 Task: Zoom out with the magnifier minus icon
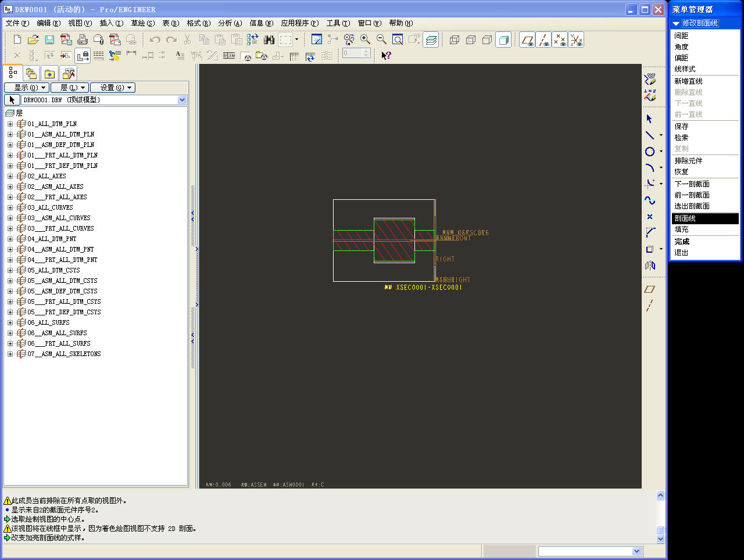pyautogui.click(x=381, y=40)
